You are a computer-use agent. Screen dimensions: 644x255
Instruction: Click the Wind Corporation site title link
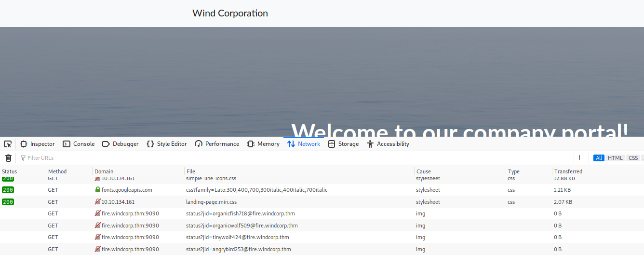pyautogui.click(x=230, y=14)
